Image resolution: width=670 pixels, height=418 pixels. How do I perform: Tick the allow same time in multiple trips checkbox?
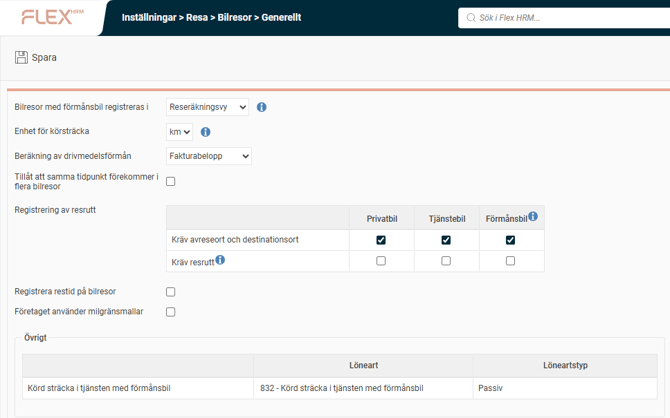171,181
